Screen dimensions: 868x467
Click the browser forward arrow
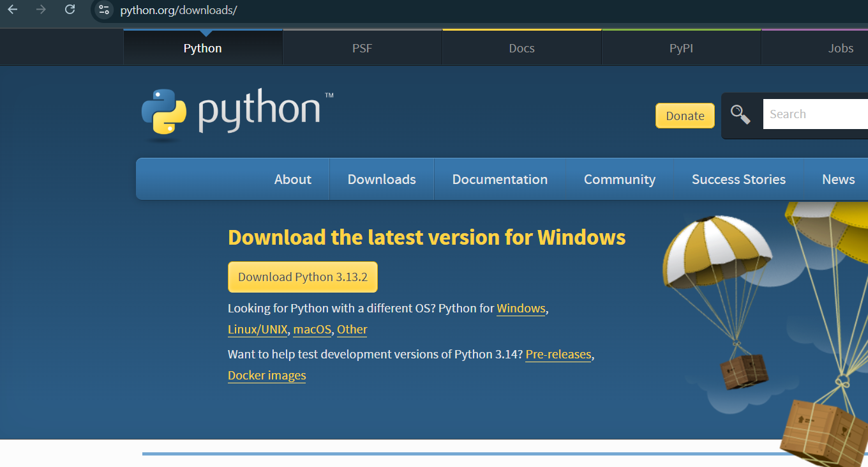click(41, 10)
